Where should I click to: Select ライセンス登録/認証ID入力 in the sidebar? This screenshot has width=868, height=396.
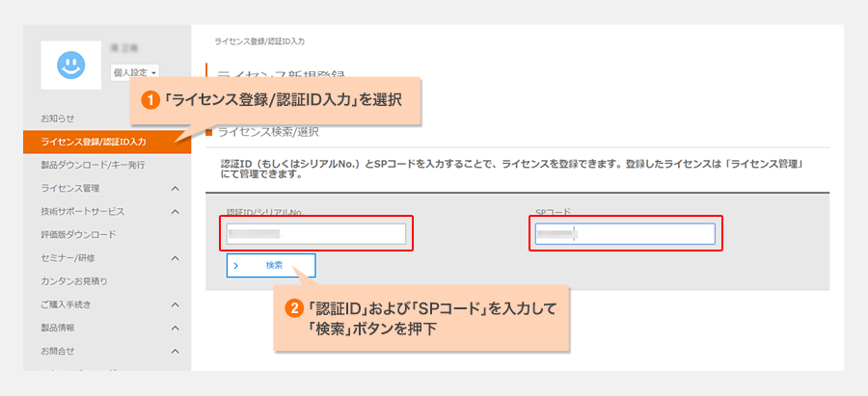pyautogui.click(x=94, y=142)
